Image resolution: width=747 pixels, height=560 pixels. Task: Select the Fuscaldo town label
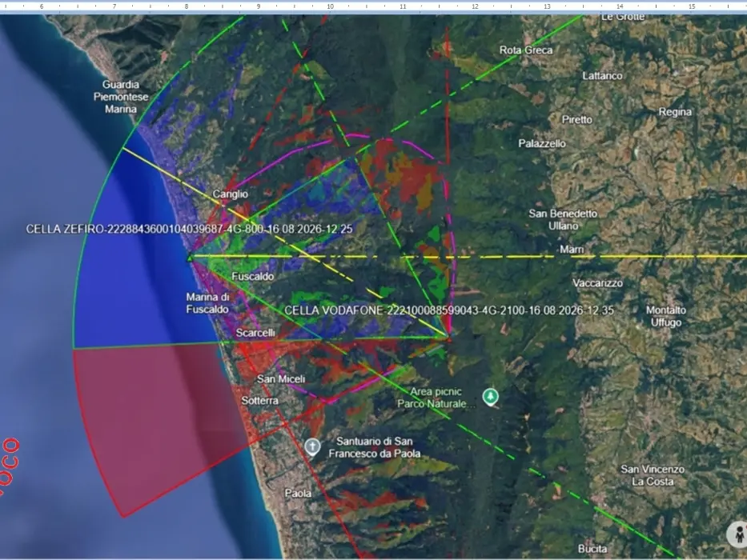(x=252, y=276)
